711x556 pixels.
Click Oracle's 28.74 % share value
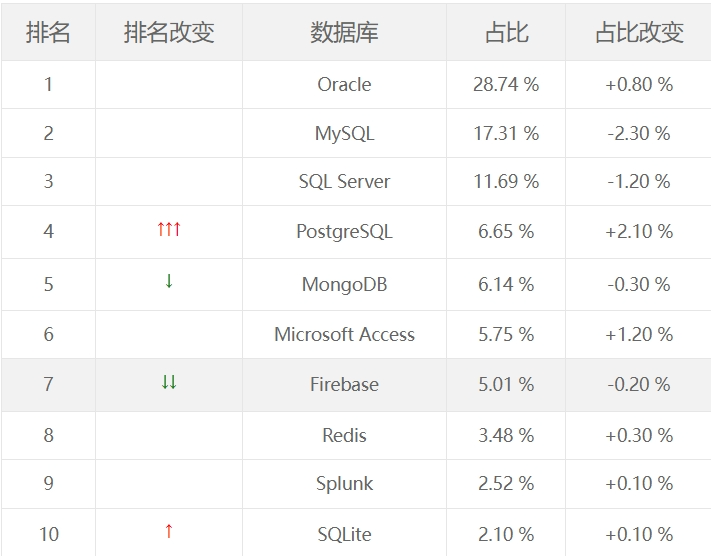(506, 84)
